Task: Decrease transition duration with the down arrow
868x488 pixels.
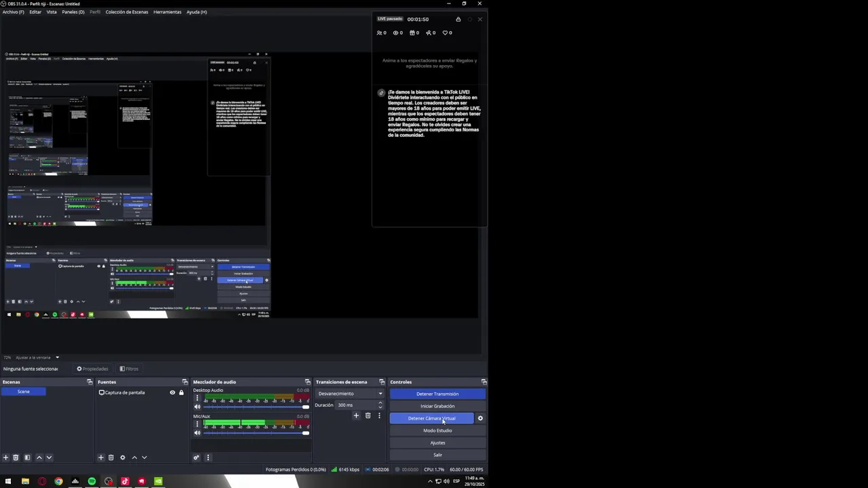Action: 380,407
